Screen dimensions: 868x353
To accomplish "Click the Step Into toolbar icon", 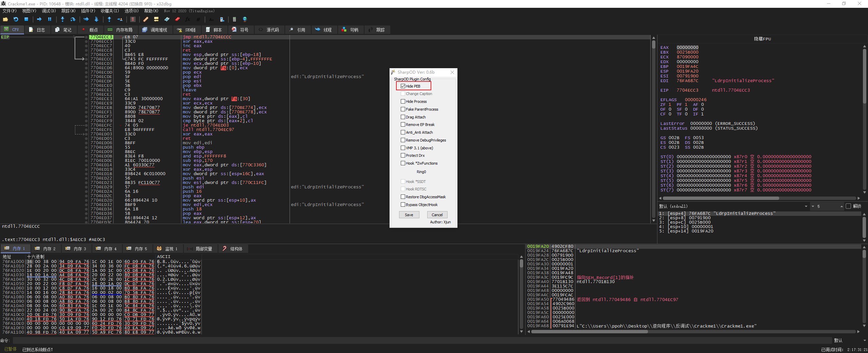I will pos(62,19).
